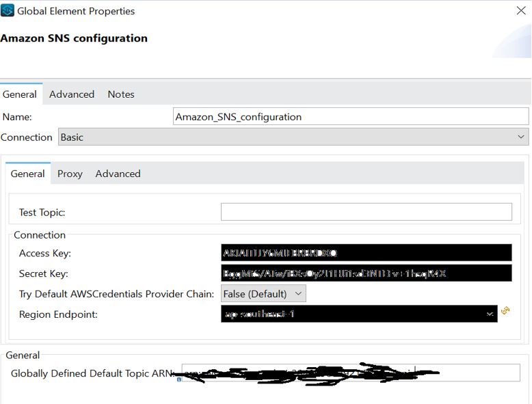Viewport: 532px width, 404px height.
Task: Click into the Secret Key field
Action: pos(366,273)
